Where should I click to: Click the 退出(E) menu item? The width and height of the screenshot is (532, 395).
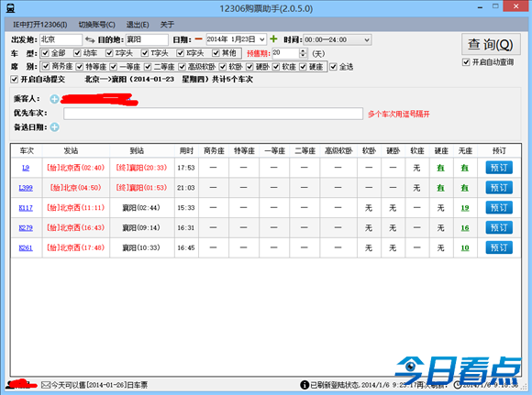click(x=138, y=25)
